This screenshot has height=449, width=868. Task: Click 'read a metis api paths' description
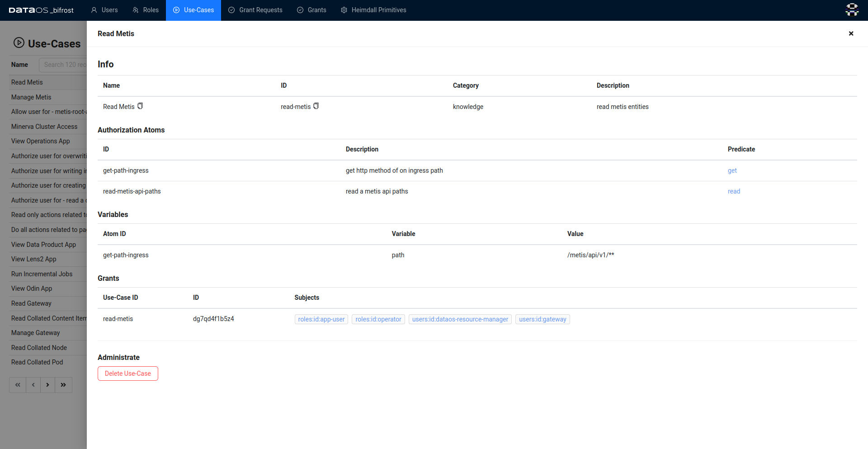[377, 191]
